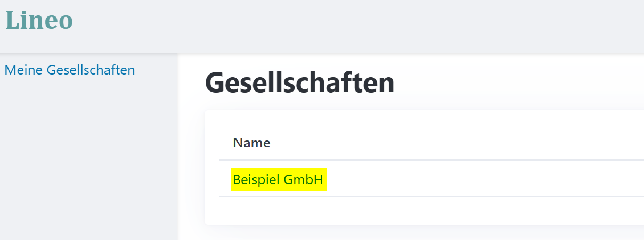Image resolution: width=644 pixels, height=240 pixels.
Task: Click the teal Lineo brand text
Action: [x=39, y=20]
